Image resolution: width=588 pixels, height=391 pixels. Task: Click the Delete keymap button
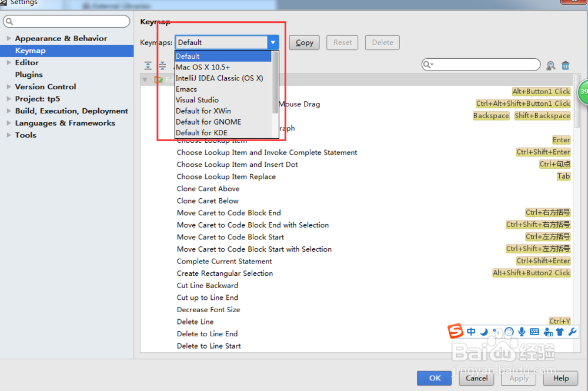(x=383, y=42)
